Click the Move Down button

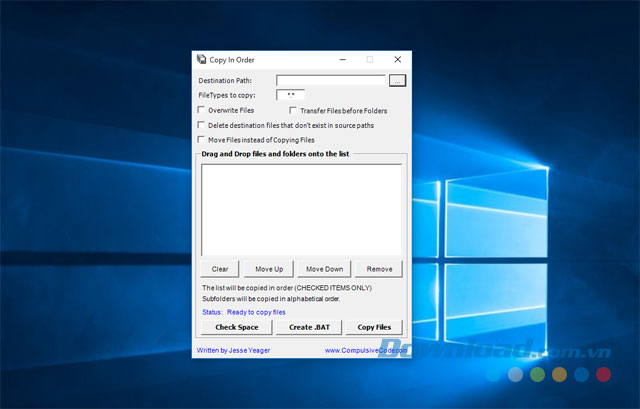(324, 269)
